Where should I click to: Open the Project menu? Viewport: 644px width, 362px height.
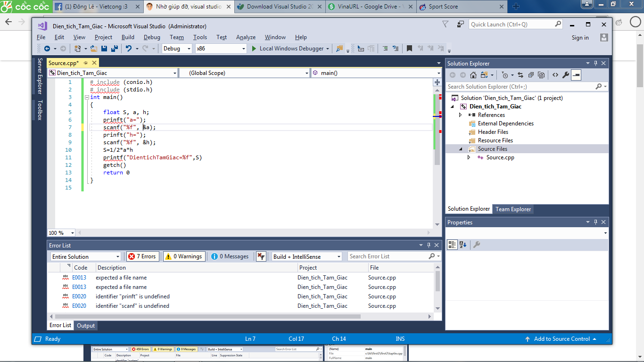pyautogui.click(x=103, y=37)
